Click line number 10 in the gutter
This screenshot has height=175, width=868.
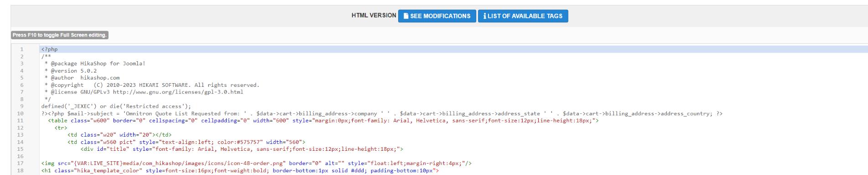coord(21,113)
